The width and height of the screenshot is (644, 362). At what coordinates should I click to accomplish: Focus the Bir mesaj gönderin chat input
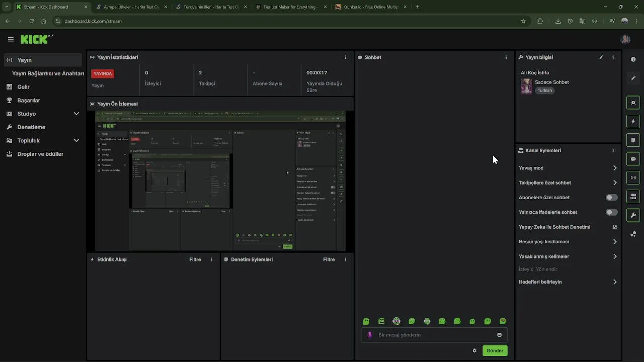tap(434, 335)
